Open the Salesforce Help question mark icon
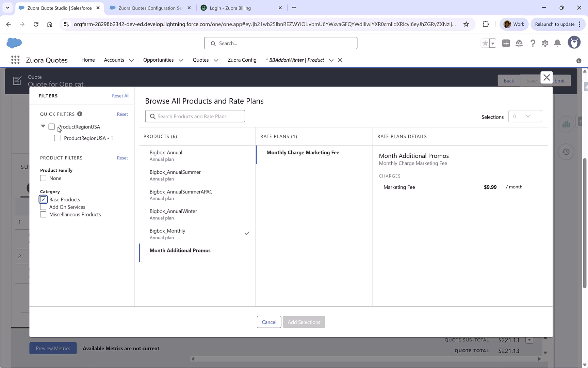 point(533,43)
